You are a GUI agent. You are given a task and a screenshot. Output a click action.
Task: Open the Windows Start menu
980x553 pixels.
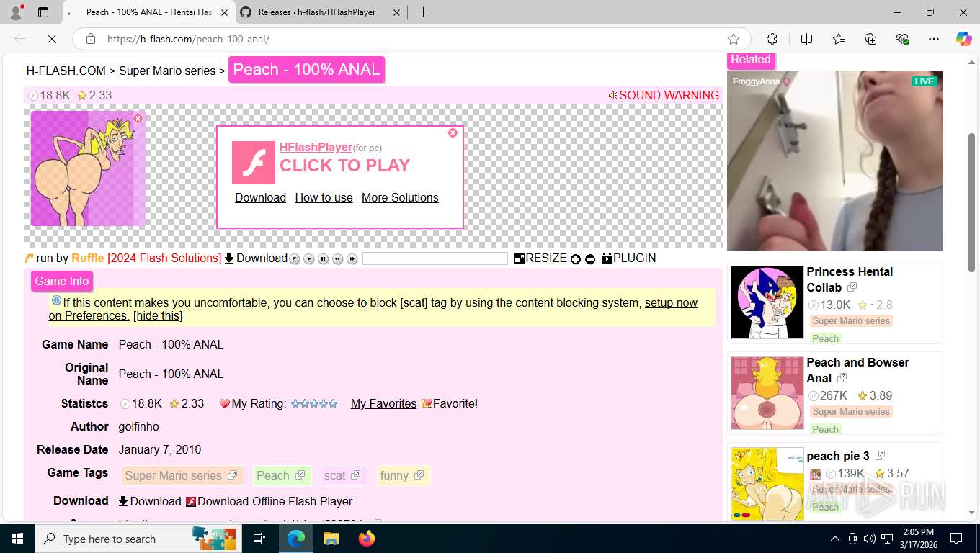click(17, 539)
